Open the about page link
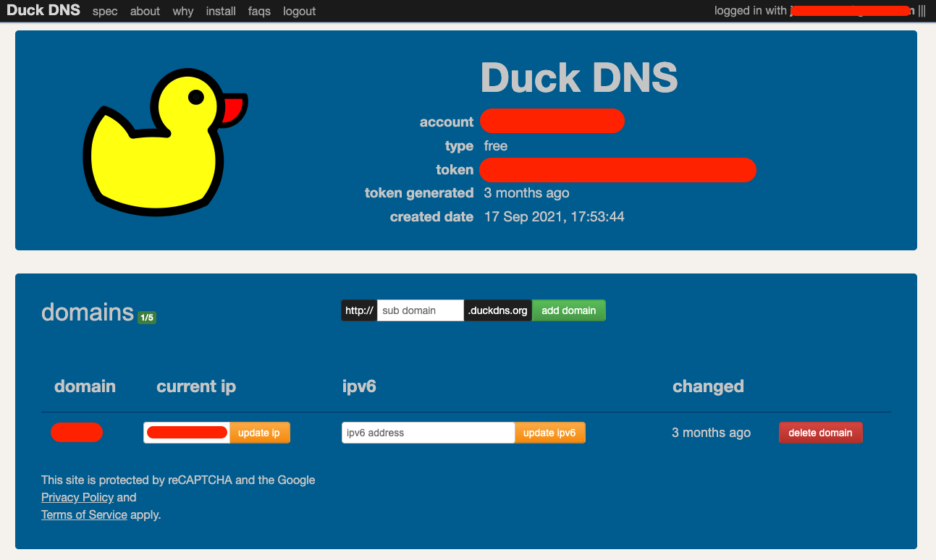The height and width of the screenshot is (560, 936). 145,12
